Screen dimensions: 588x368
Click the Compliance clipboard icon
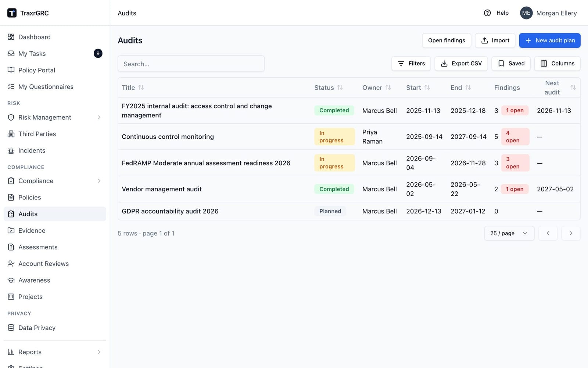point(11,181)
